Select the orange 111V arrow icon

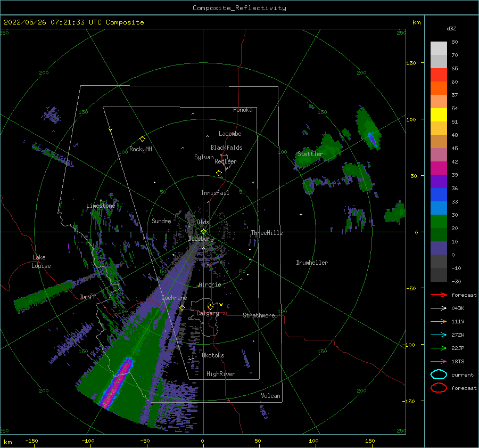[439, 321]
